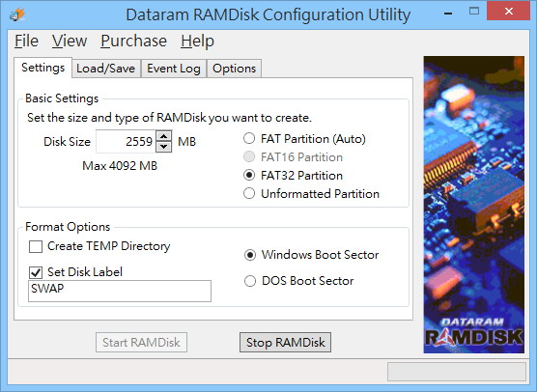Select DOS Boot Sector option
Image resolution: width=537 pixels, height=392 pixels.
coord(298,281)
